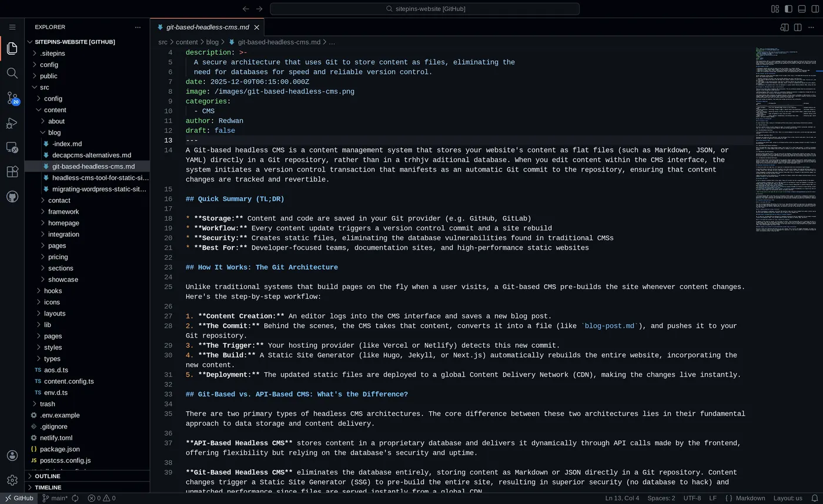Toggle the secondary sidebar visibility
Image resolution: width=823 pixels, height=504 pixels.
[815, 9]
